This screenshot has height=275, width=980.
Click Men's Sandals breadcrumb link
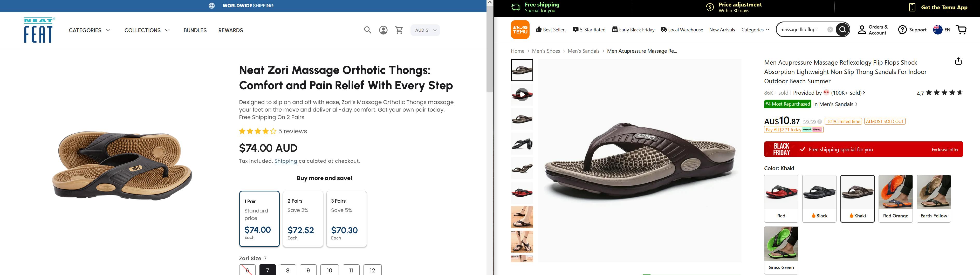(583, 51)
